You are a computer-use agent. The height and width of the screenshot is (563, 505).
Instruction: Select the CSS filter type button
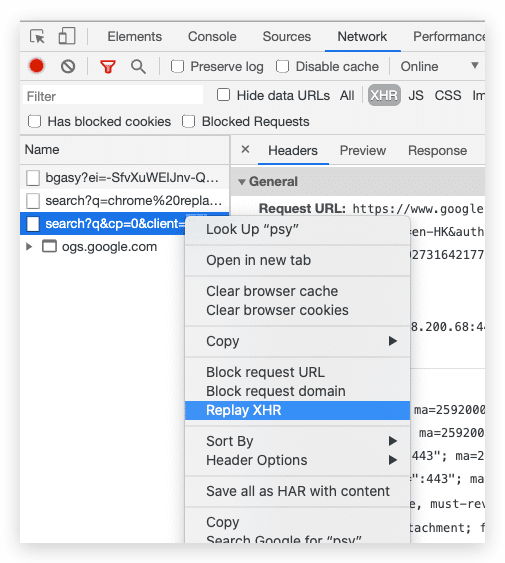coord(448,95)
